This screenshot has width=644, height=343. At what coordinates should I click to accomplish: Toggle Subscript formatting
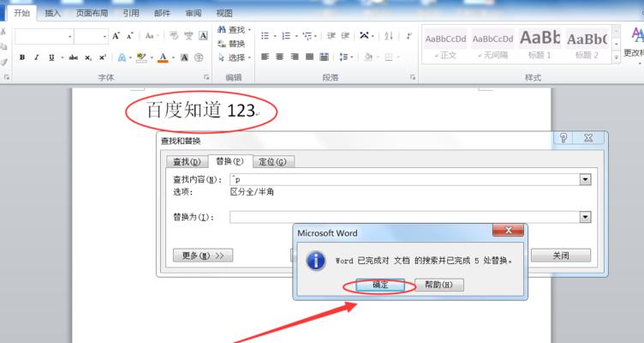pos(88,57)
